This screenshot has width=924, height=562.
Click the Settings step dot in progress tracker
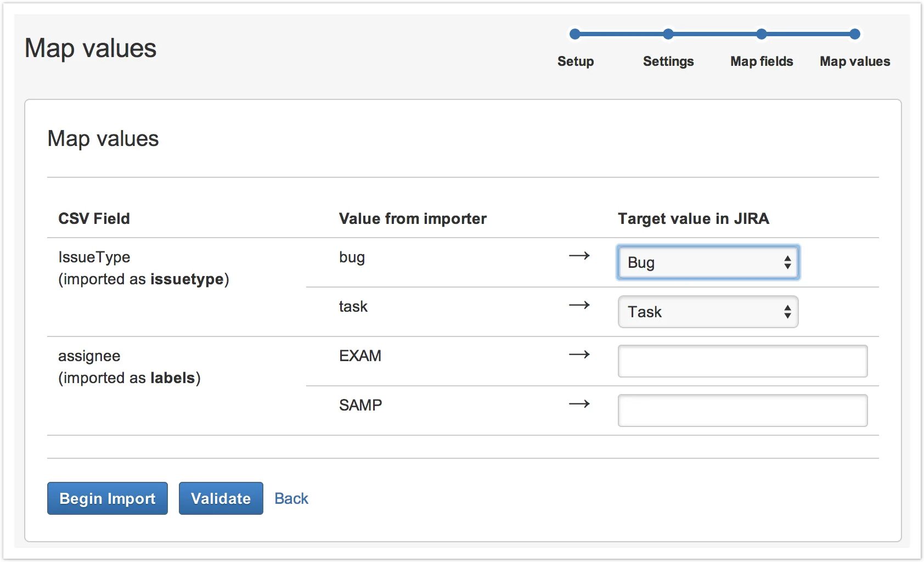pyautogui.click(x=668, y=35)
